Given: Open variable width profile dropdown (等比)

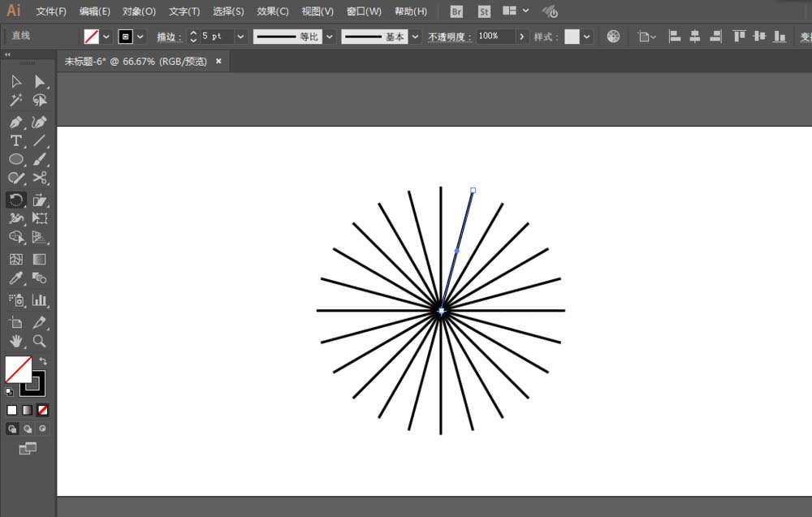Looking at the screenshot, I should point(330,37).
